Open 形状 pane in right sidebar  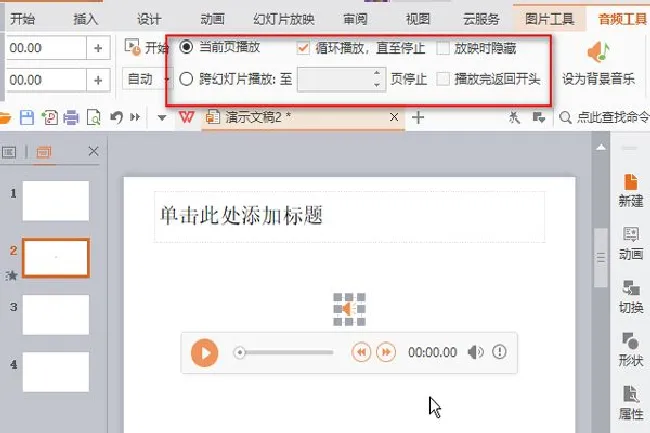tap(631, 350)
